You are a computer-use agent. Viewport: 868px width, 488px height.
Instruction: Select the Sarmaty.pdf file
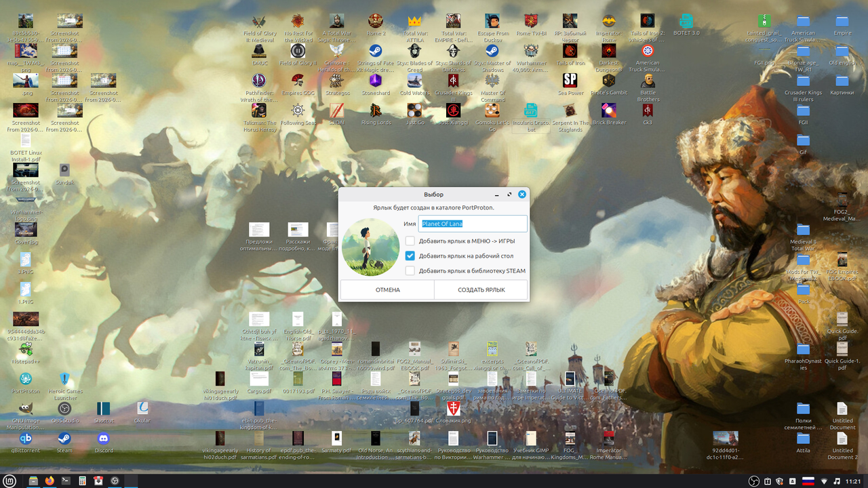pos(336,439)
